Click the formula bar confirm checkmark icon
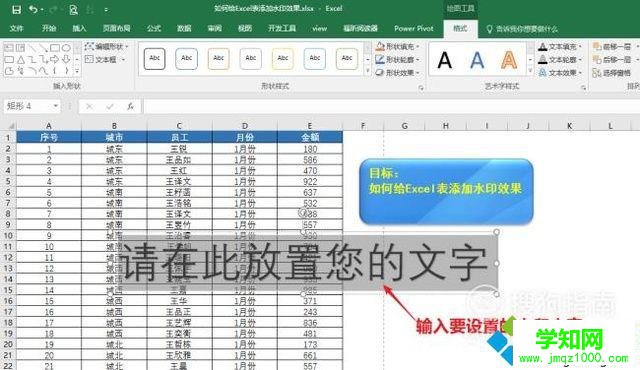The image size is (640, 370). click(109, 106)
